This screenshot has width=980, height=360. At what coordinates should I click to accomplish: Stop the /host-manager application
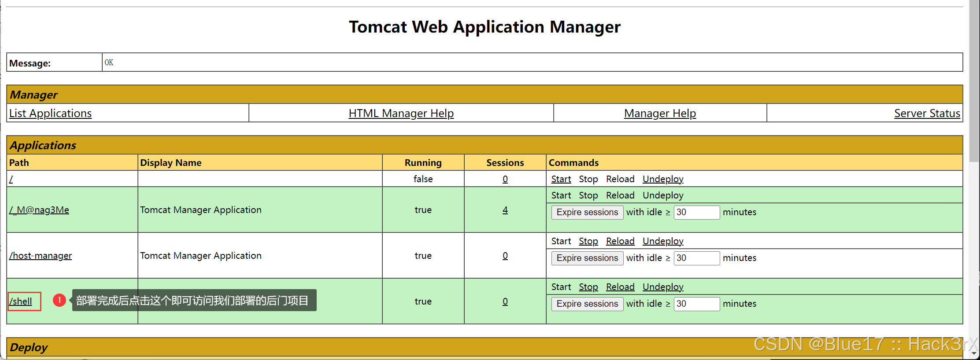click(x=588, y=241)
